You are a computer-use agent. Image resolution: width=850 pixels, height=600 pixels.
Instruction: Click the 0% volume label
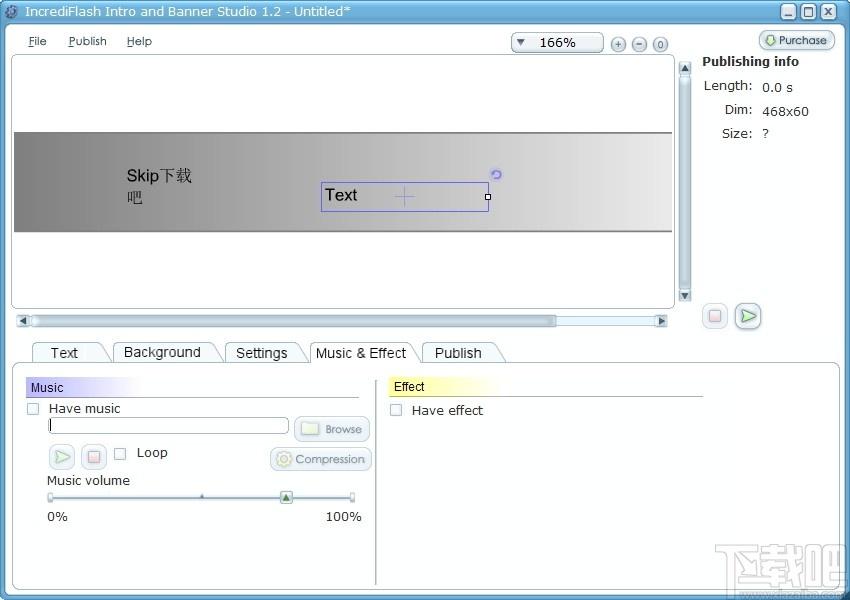pyautogui.click(x=57, y=517)
